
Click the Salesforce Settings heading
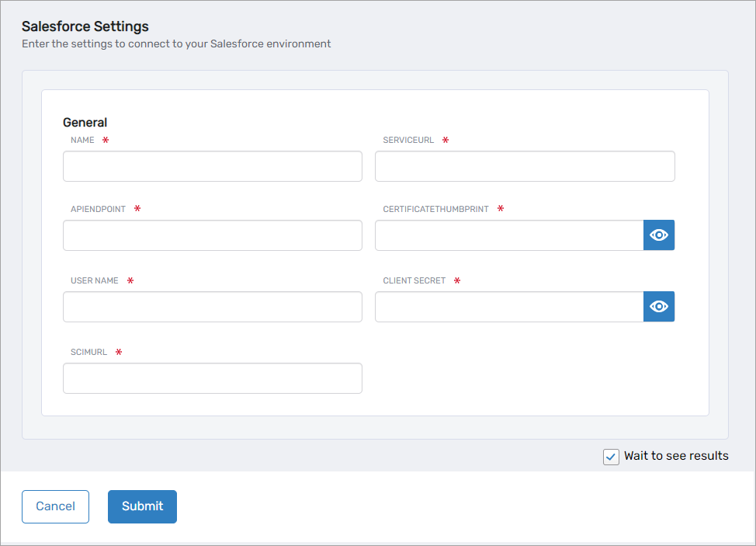(85, 27)
